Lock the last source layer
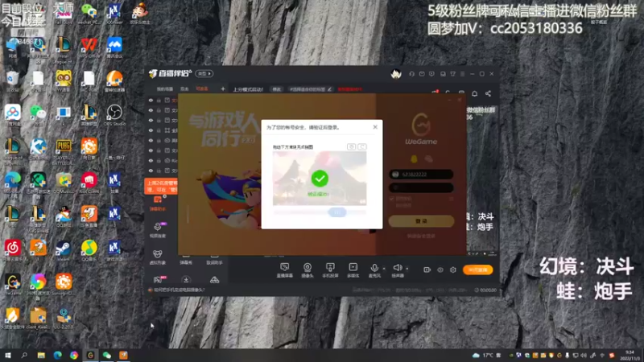Image resolution: width=644 pixels, height=362 pixels. 159,171
